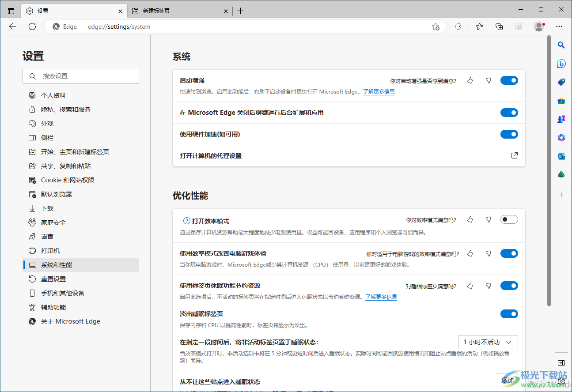572x392 pixels.
Task: Toggle the 淡出睡眠标签页 switch
Action: point(509,314)
